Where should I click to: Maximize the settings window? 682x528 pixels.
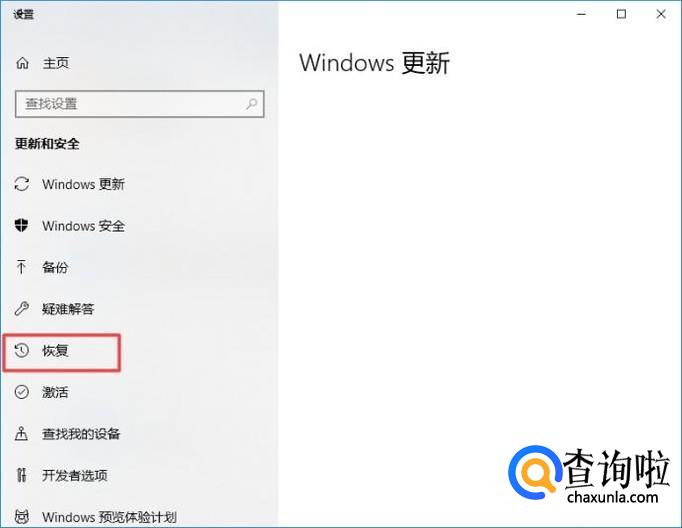622,14
